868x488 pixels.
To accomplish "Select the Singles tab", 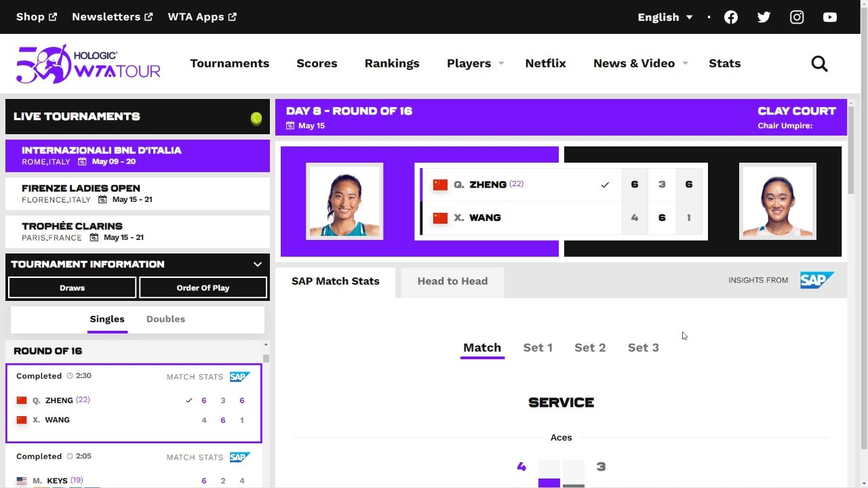I will (x=107, y=319).
